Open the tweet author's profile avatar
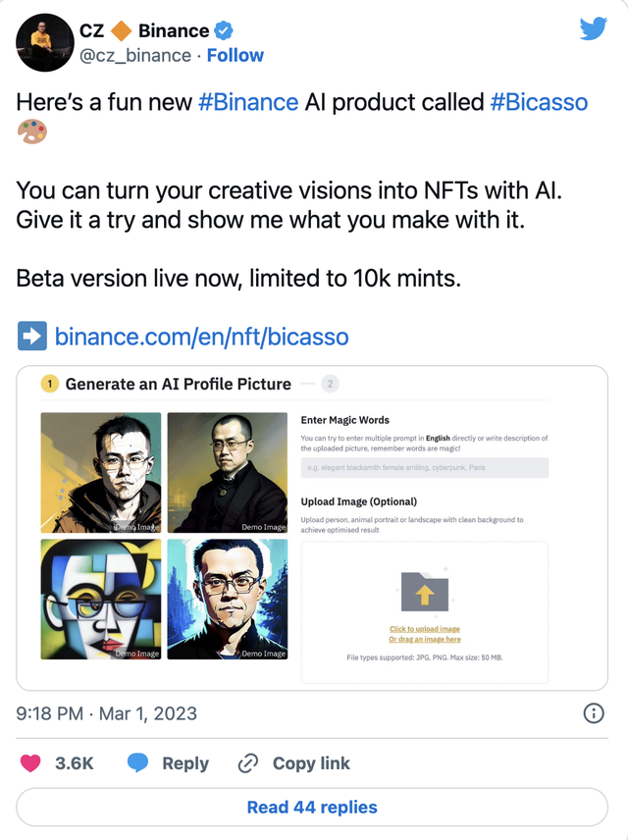Image resolution: width=628 pixels, height=840 pixels. 45,42
